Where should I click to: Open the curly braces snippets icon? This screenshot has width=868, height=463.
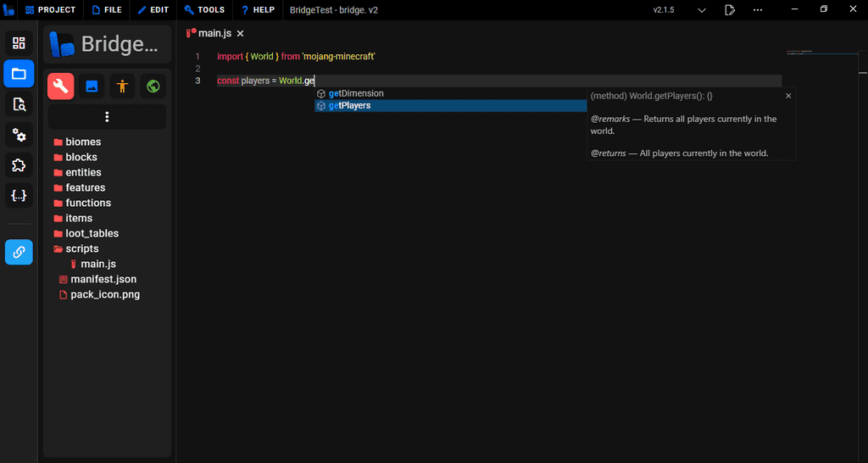tap(19, 196)
